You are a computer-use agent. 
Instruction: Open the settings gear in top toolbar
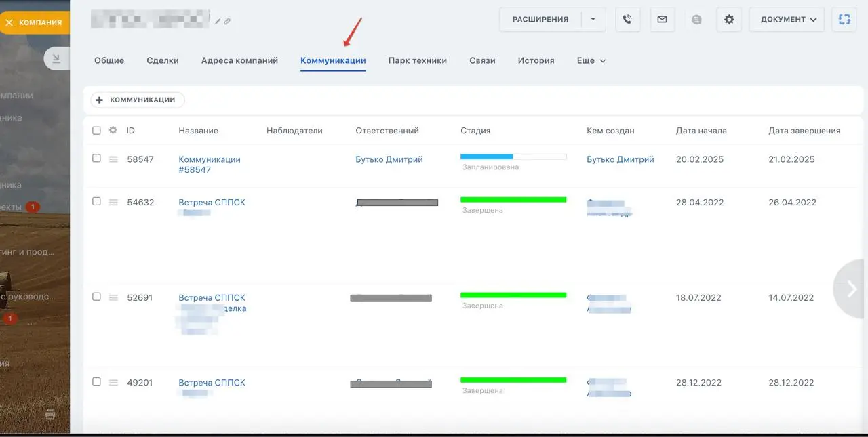click(729, 20)
